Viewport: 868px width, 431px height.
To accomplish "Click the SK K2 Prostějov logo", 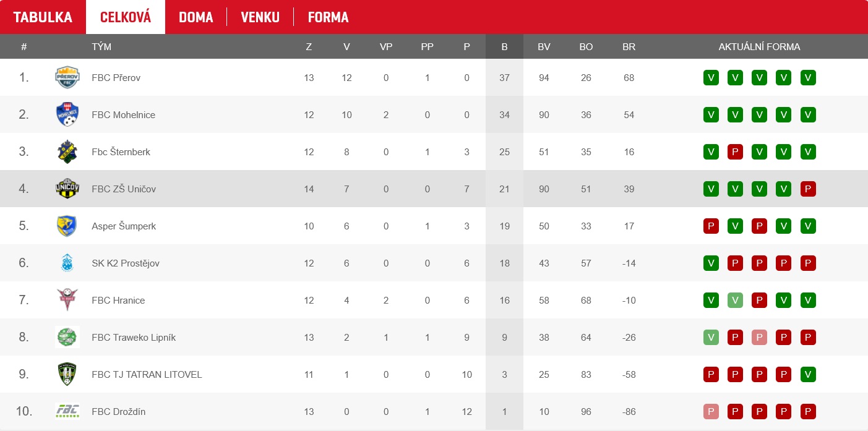I will [67, 263].
